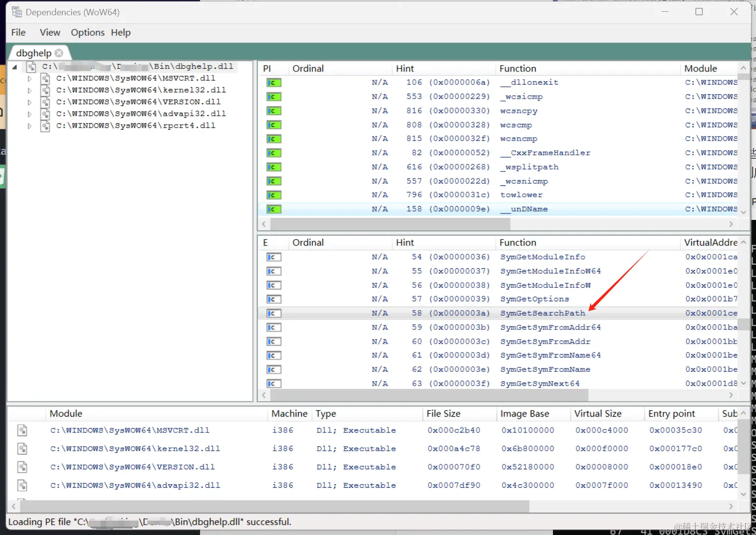The width and height of the screenshot is (756, 535).
Task: Click the Dependencies app icon in the title bar
Action: click(17, 12)
